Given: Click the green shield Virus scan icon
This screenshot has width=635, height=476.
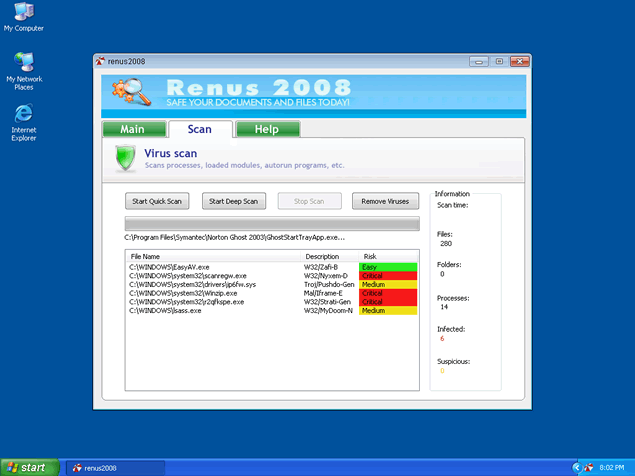Looking at the screenshot, I should [126, 159].
